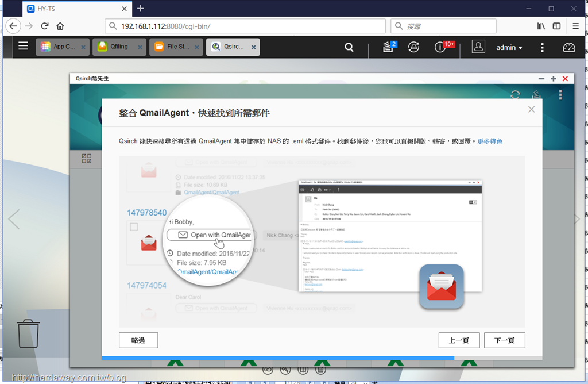This screenshot has width=588, height=384.
Task: Reload the page with the refresh icon
Action: (45, 26)
